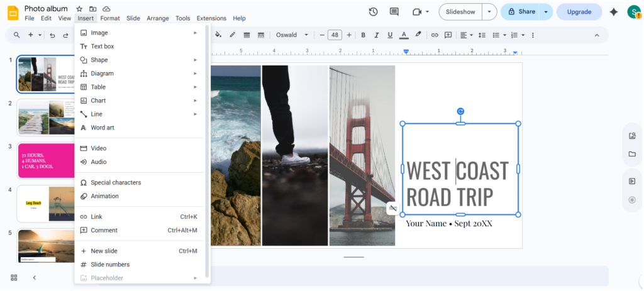The image size is (644, 291).
Task: Click the add comment toolbar icon
Action: pyautogui.click(x=448, y=35)
